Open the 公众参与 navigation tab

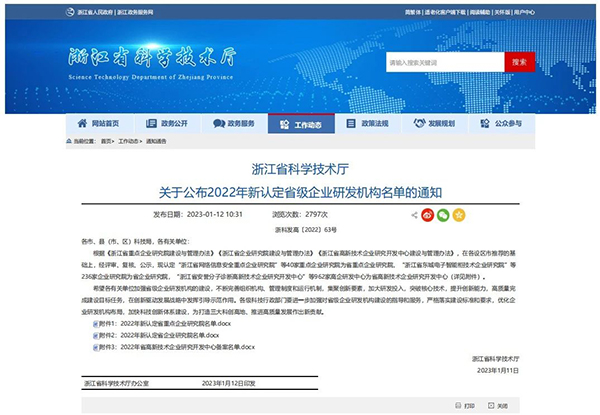pyautogui.click(x=505, y=124)
